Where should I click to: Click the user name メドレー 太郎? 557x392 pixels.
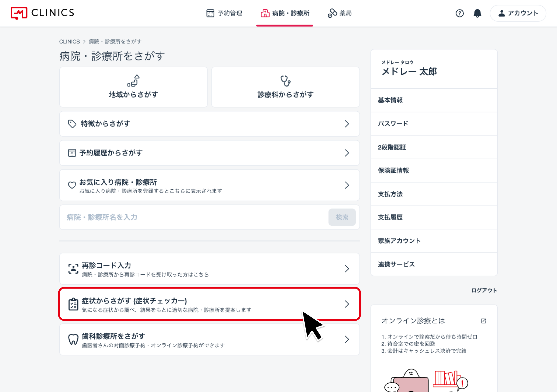(x=409, y=72)
